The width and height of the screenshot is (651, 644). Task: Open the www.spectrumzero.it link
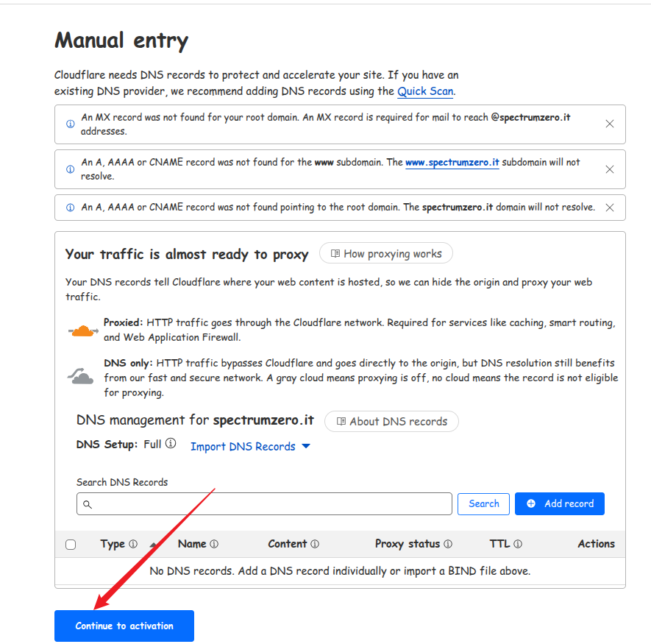452,163
